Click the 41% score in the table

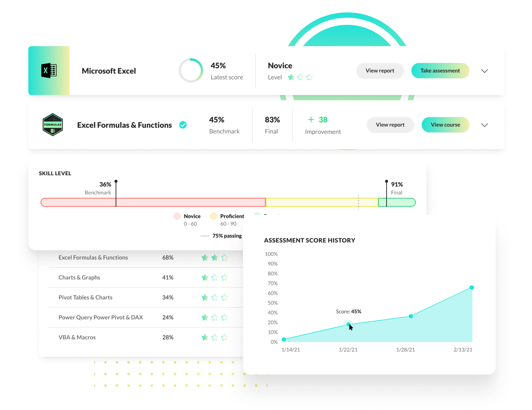coord(168,277)
